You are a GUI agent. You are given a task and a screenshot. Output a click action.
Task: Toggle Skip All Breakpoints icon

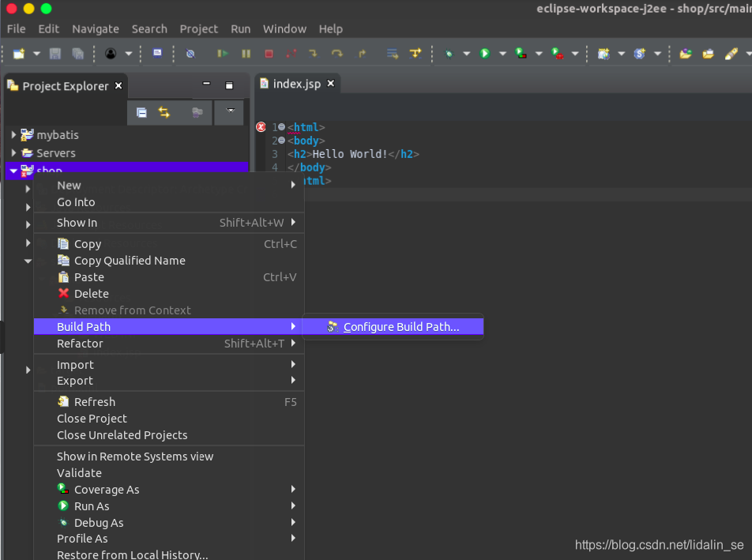(190, 53)
